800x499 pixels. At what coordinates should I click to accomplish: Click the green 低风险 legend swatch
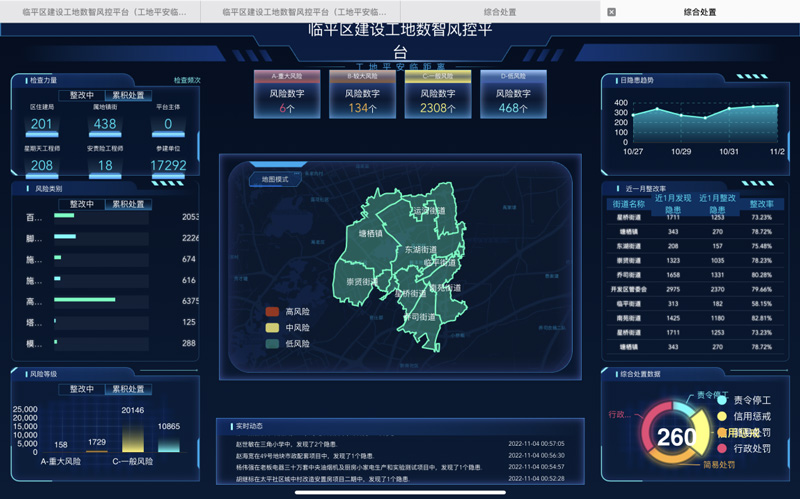272,344
